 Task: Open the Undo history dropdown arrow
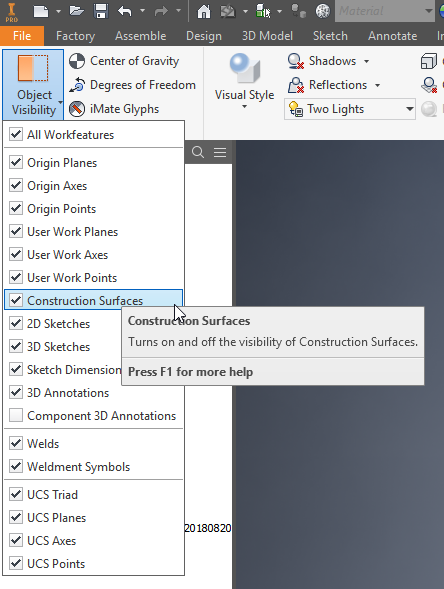[142, 11]
